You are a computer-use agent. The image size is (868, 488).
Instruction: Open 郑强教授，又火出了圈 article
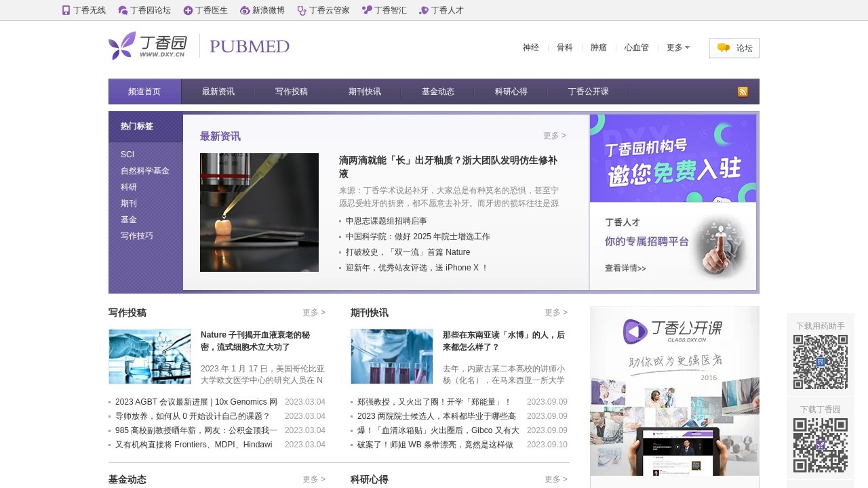click(434, 402)
